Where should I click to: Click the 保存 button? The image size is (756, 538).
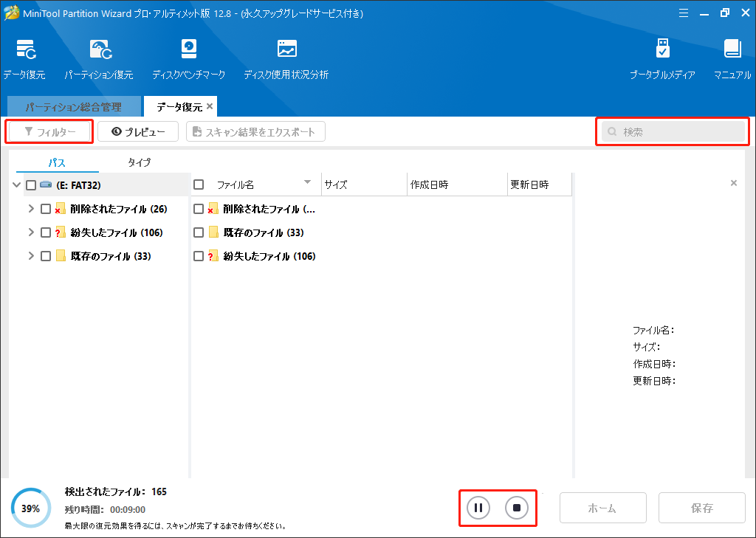702,508
